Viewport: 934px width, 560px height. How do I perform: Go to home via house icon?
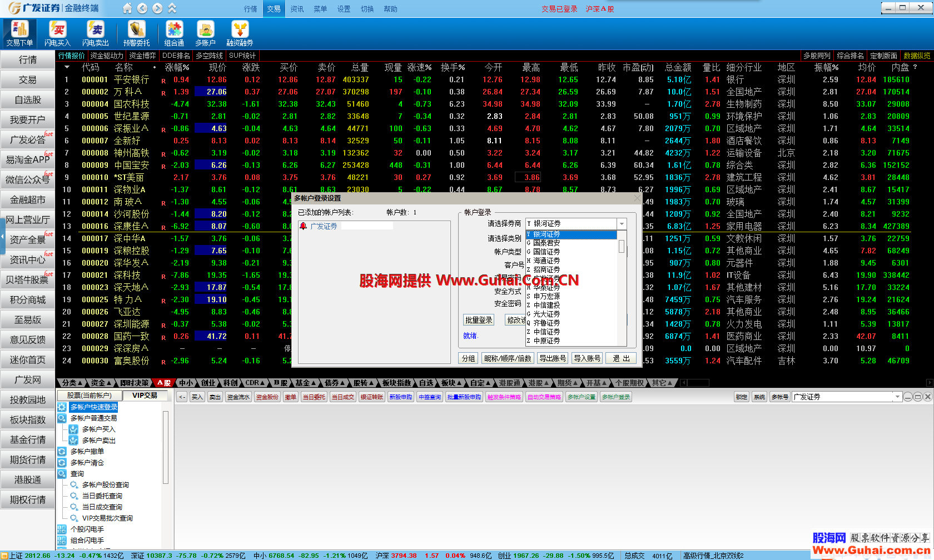(127, 8)
